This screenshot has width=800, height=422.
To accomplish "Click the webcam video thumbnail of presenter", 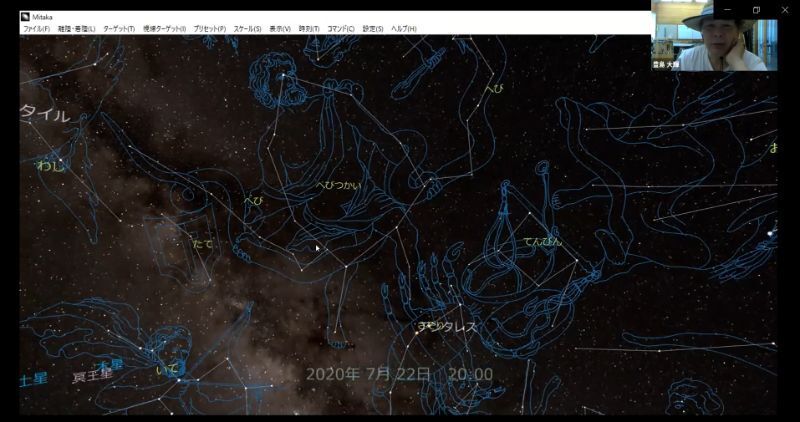I will 713,36.
